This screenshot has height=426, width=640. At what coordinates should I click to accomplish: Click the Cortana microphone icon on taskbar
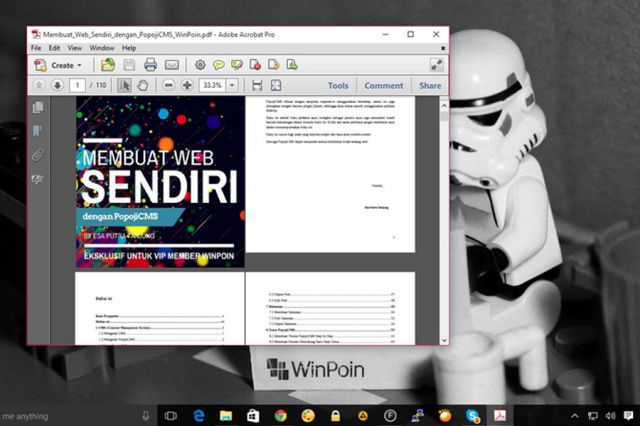pyautogui.click(x=145, y=416)
